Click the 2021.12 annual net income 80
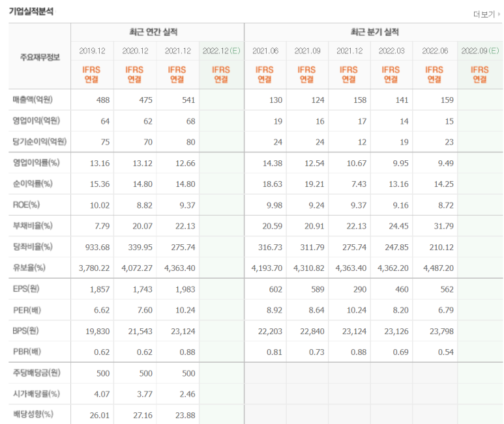The height and width of the screenshot is (424, 504). 190,142
